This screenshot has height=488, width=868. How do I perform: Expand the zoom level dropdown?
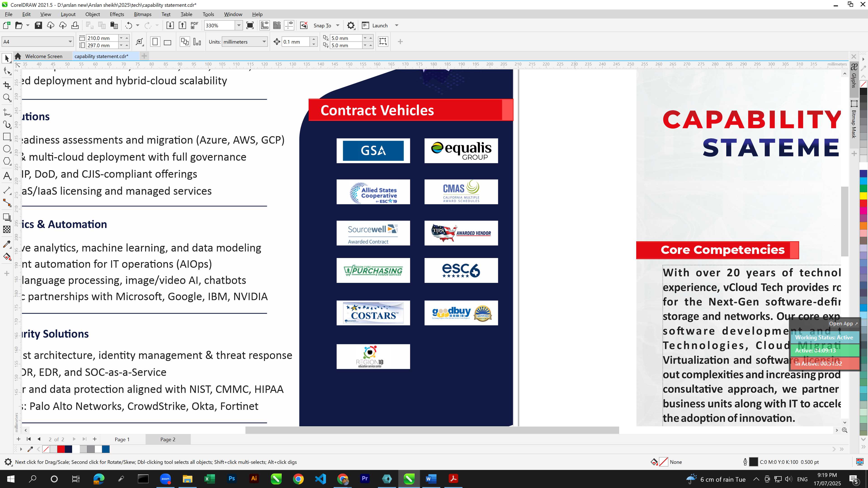point(238,25)
